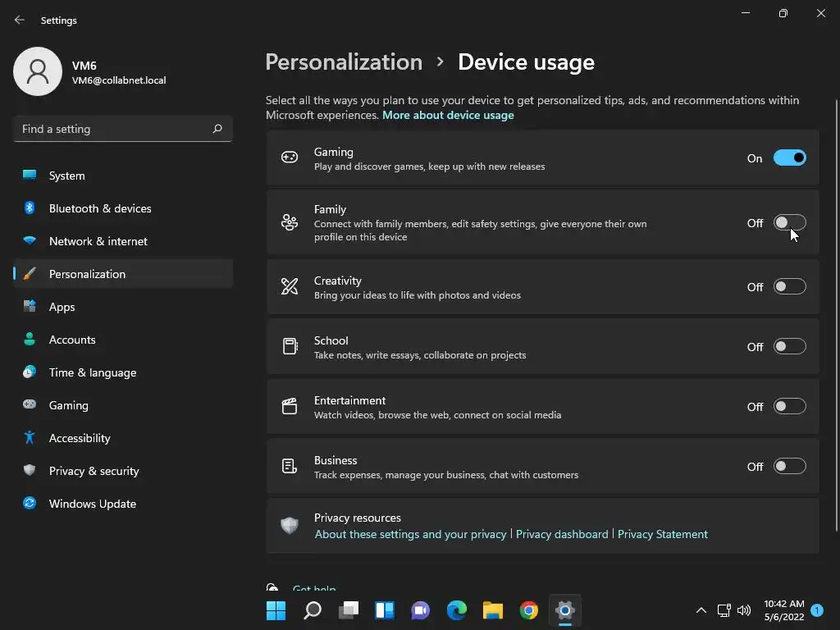Show hidden icons tray chevron
The image size is (840, 630).
coord(701,610)
